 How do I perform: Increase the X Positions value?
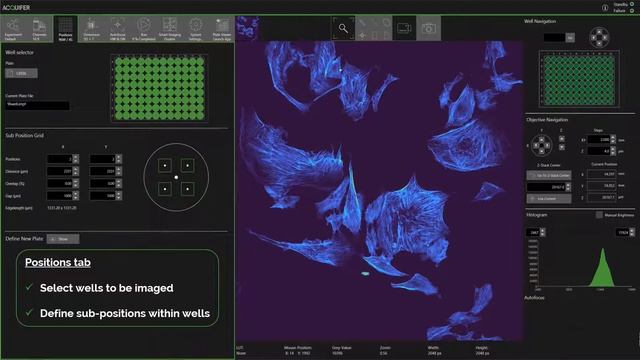(x=76, y=157)
